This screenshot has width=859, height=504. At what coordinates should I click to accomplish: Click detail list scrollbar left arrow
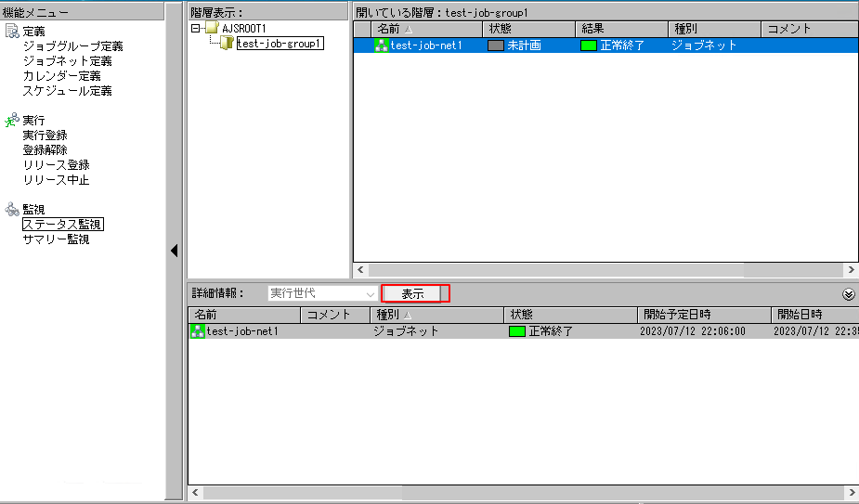195,493
